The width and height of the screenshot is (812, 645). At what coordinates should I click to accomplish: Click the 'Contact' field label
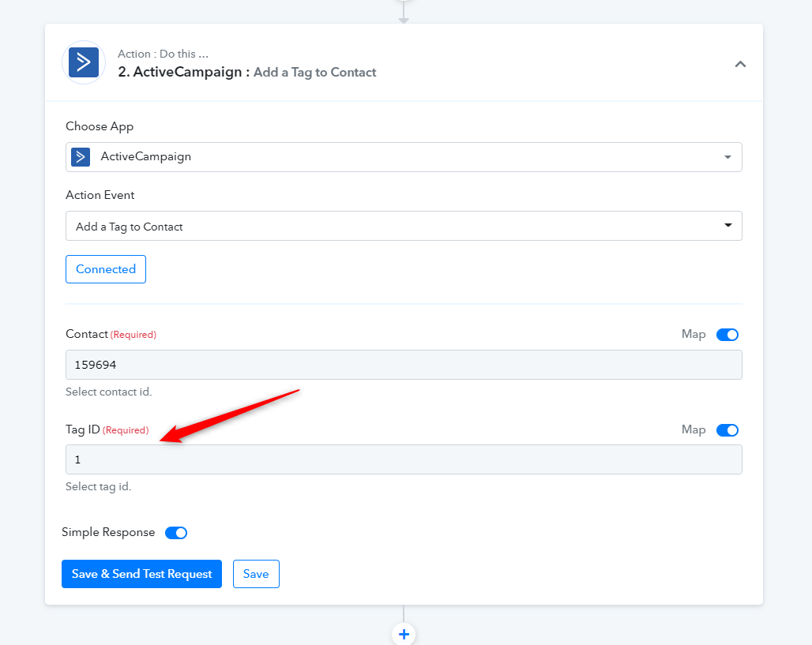coord(86,334)
